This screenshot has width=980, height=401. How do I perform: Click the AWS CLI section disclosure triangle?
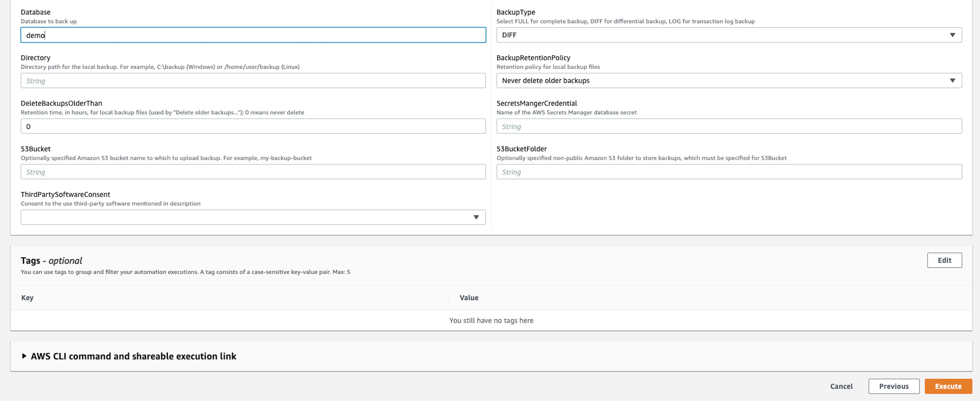click(24, 356)
